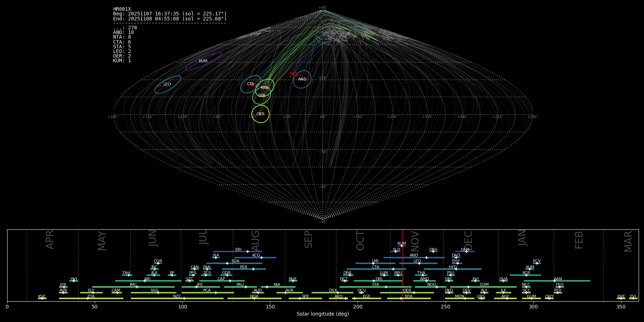Click the +300° longitude label on map

pos(392,117)
